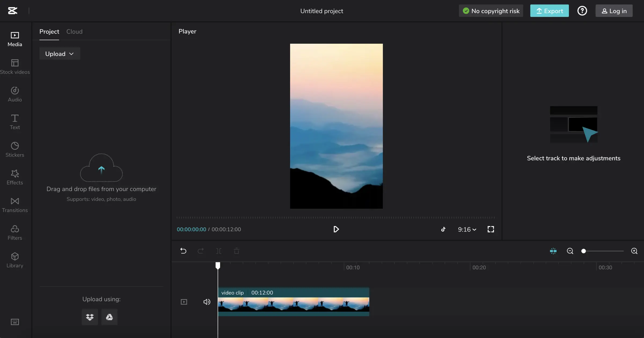Toggle the video track preview icon
Image resolution: width=644 pixels, height=338 pixels.
(184, 302)
